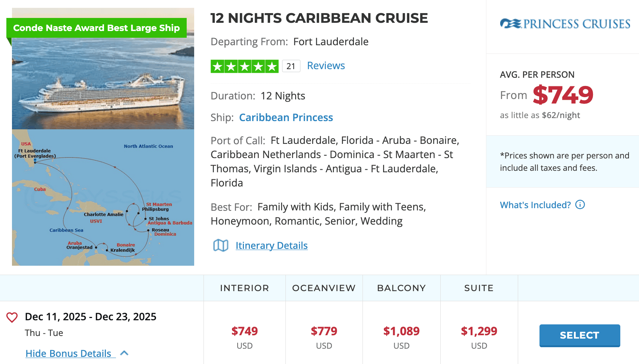Click the five-star rating badge
Screen dimensions: 639x364
244,67
